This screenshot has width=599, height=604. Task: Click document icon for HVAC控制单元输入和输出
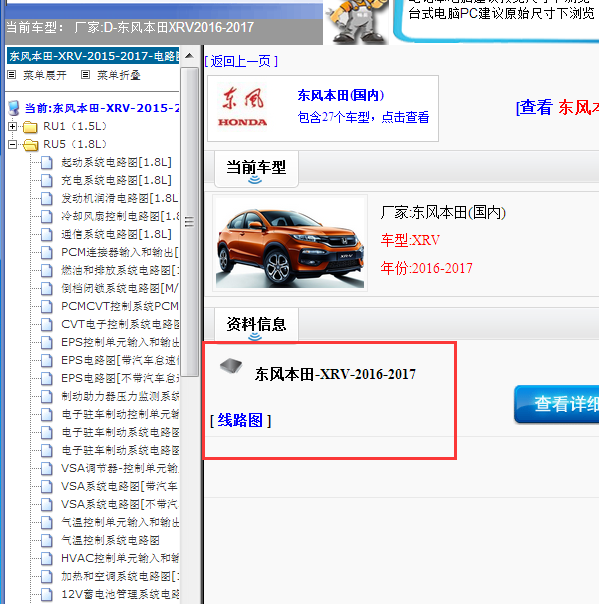click(x=47, y=558)
